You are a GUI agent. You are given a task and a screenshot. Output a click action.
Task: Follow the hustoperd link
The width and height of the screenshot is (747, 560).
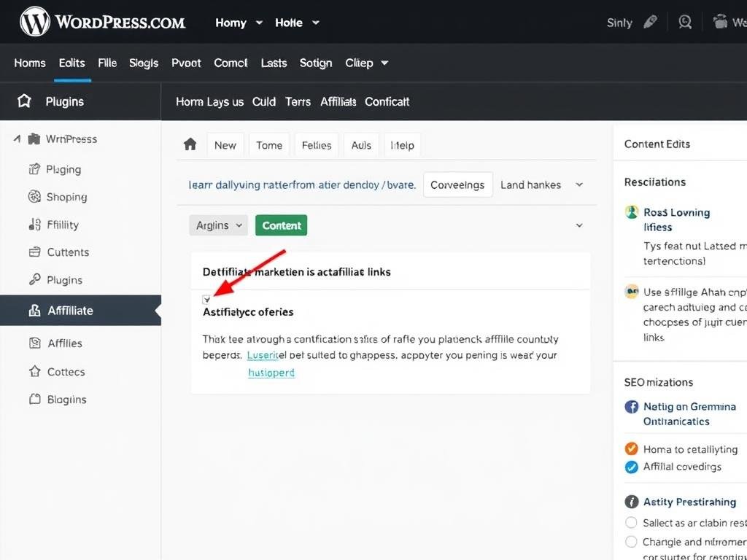(x=271, y=373)
